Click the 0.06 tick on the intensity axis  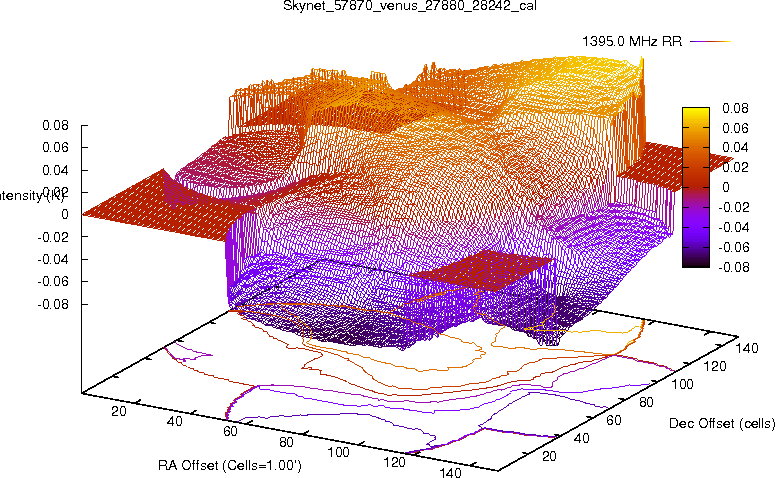(x=55, y=147)
